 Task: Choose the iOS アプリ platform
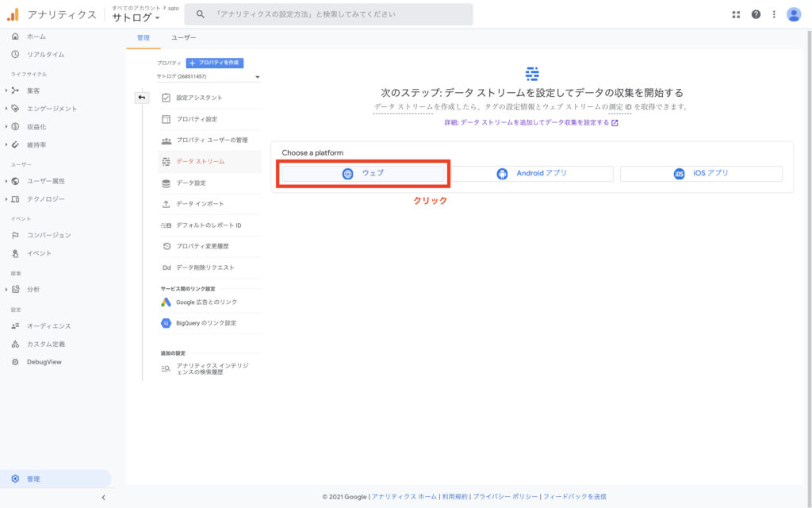pyautogui.click(x=701, y=174)
